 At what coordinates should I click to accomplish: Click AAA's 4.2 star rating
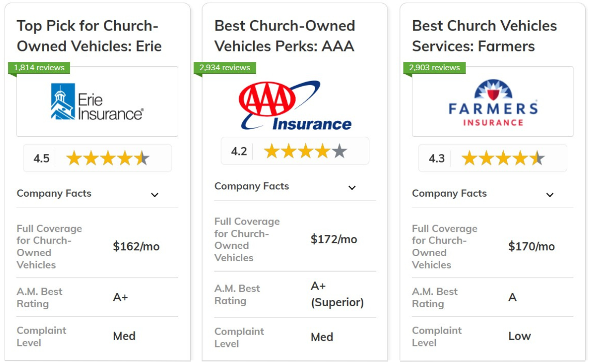tap(295, 151)
